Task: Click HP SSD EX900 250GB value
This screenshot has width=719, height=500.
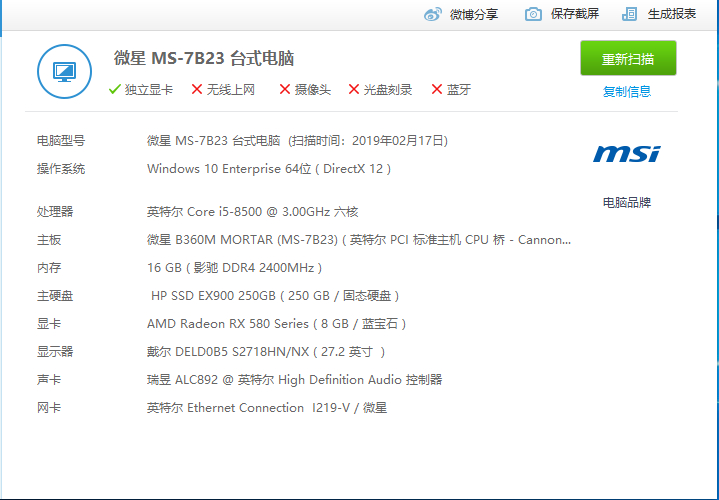Action: (x=275, y=296)
